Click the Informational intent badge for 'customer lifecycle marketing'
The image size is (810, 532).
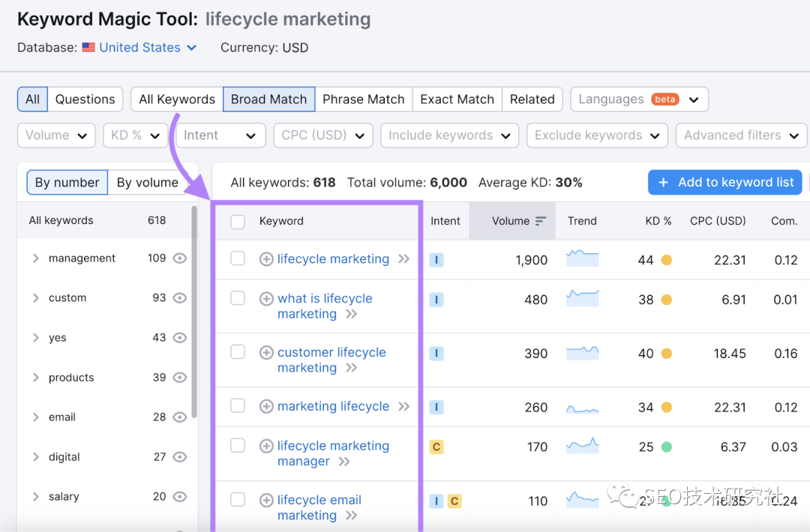click(x=436, y=354)
